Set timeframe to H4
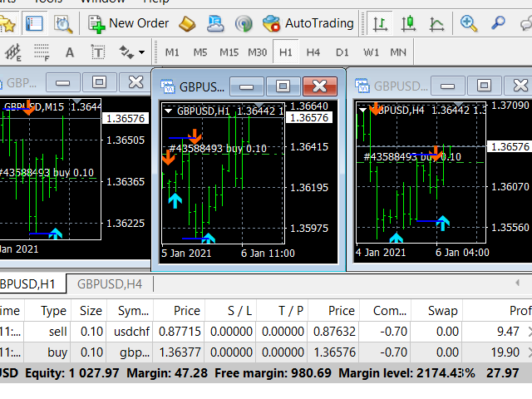 point(313,52)
